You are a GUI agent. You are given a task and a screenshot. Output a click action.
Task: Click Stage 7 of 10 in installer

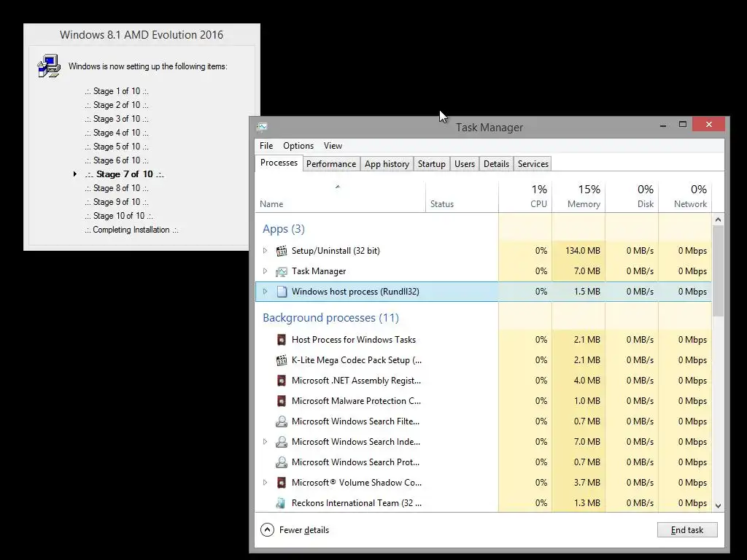pos(124,174)
